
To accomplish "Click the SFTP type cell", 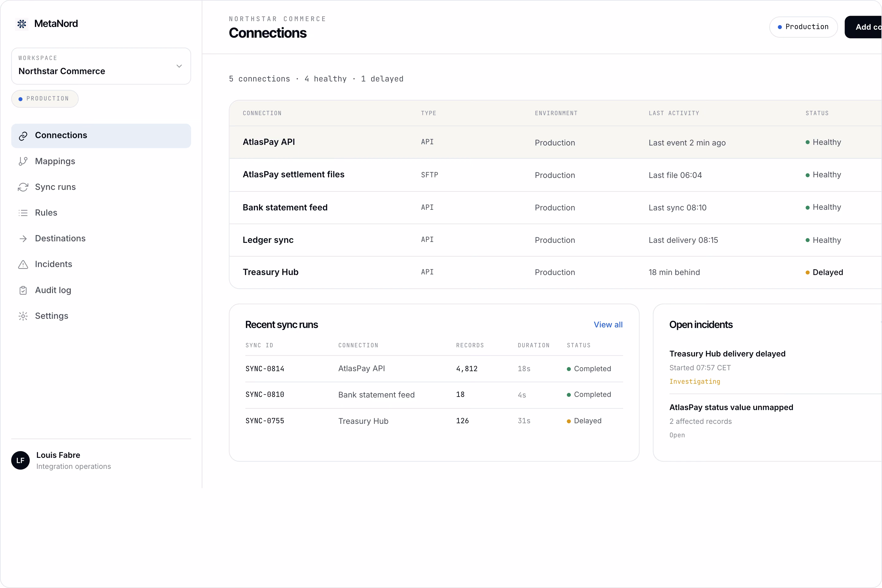I will pyautogui.click(x=429, y=175).
